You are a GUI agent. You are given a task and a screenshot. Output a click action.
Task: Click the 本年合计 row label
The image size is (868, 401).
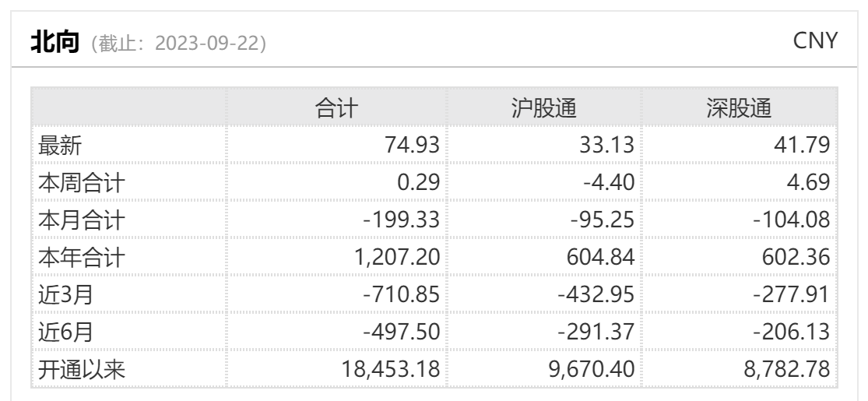82,258
